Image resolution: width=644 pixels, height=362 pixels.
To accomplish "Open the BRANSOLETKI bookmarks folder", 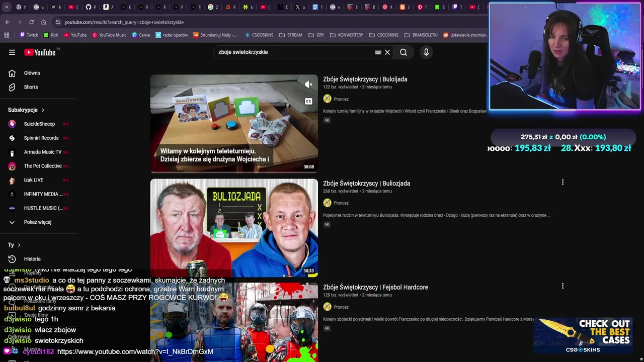I will pos(421,35).
